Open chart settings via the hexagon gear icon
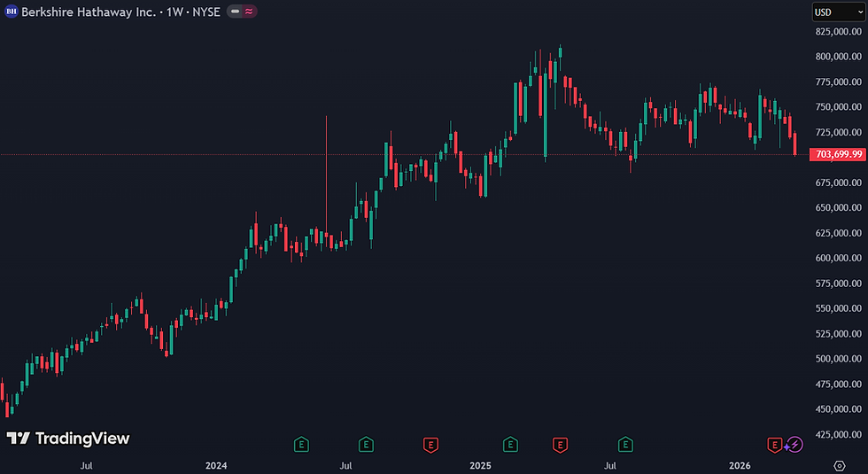The image size is (868, 474). (x=840, y=466)
